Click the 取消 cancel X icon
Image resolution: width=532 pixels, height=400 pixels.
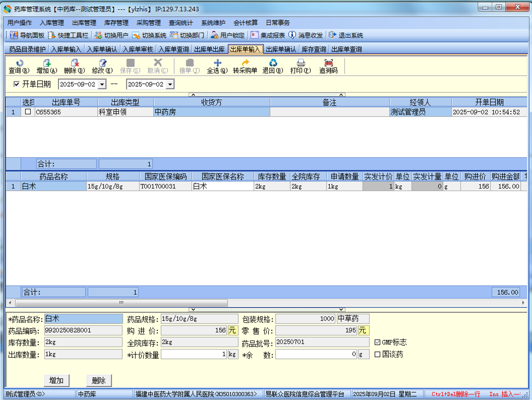158,63
